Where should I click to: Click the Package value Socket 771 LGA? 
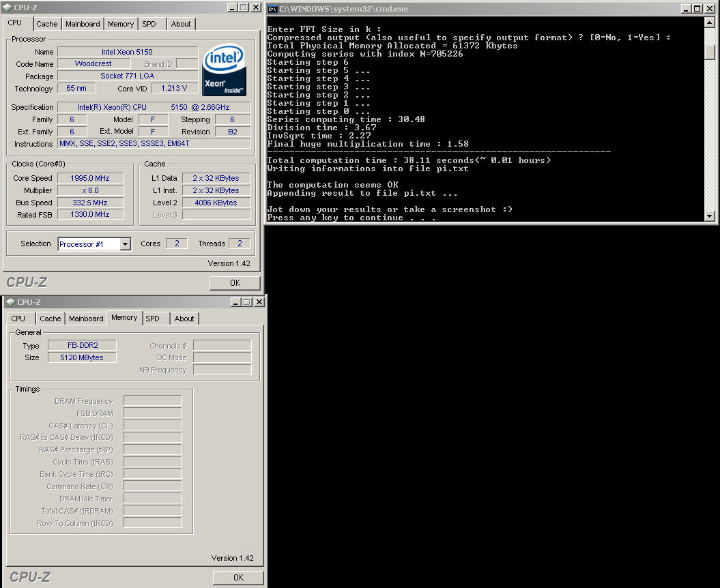(x=128, y=76)
